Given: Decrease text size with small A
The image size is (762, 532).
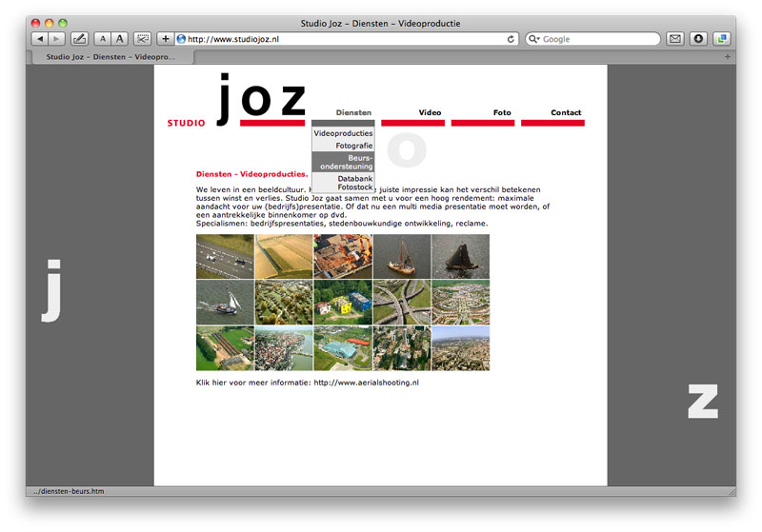Looking at the screenshot, I should (x=102, y=39).
